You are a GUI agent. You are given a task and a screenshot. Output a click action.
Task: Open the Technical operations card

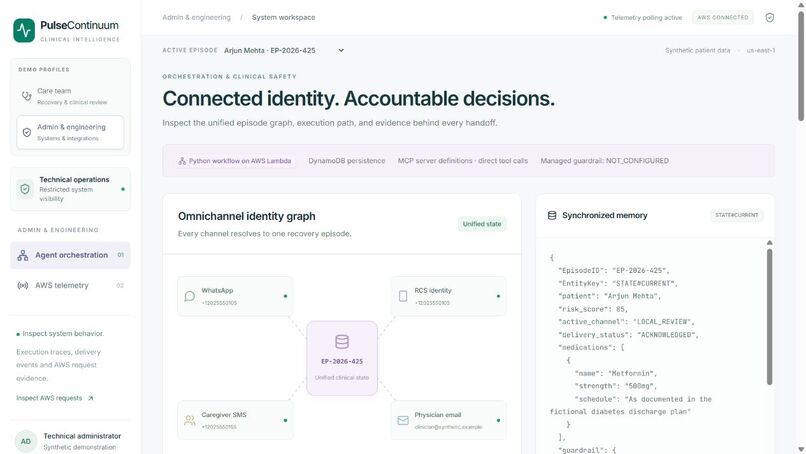coord(70,189)
